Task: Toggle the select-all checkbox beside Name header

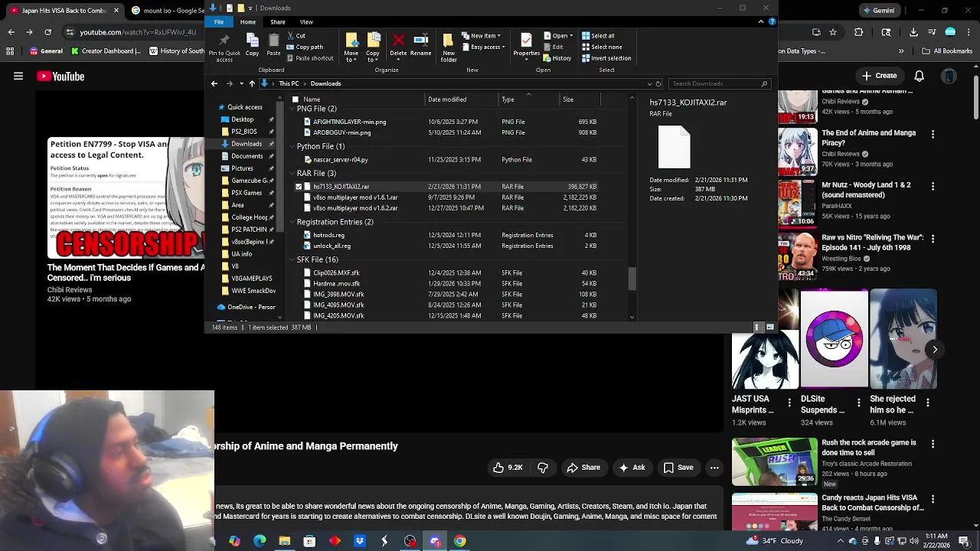Action: click(x=295, y=99)
